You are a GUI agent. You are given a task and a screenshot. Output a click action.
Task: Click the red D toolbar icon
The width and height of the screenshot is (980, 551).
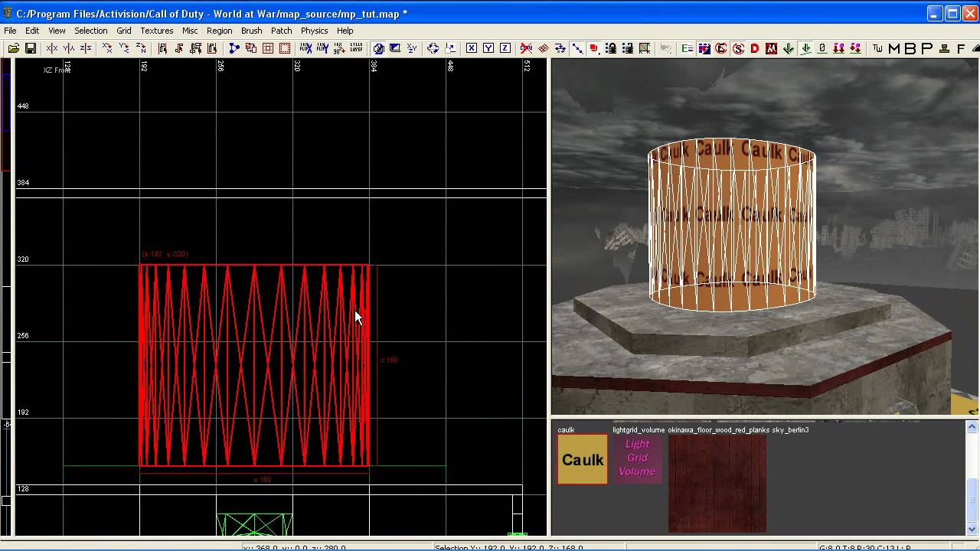(755, 48)
